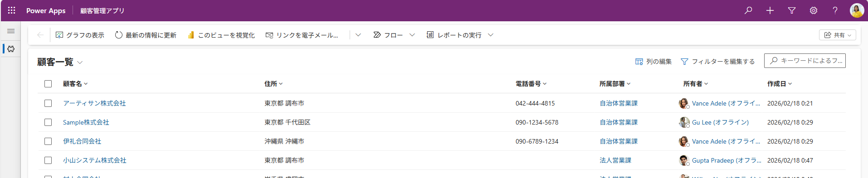Open the 伊礼合同会社 record link
The width and height of the screenshot is (868, 178).
click(x=82, y=141)
